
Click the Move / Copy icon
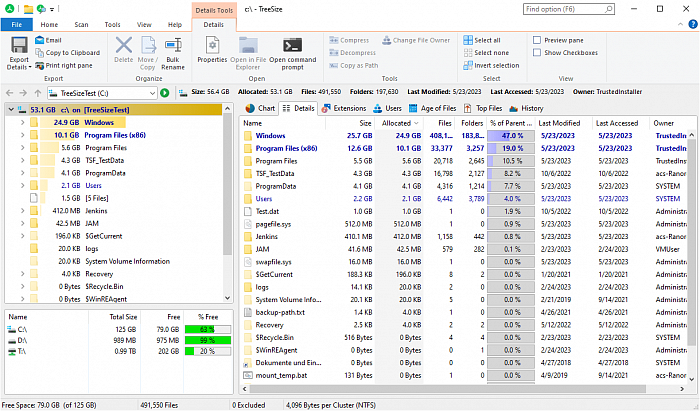pyautogui.click(x=148, y=45)
